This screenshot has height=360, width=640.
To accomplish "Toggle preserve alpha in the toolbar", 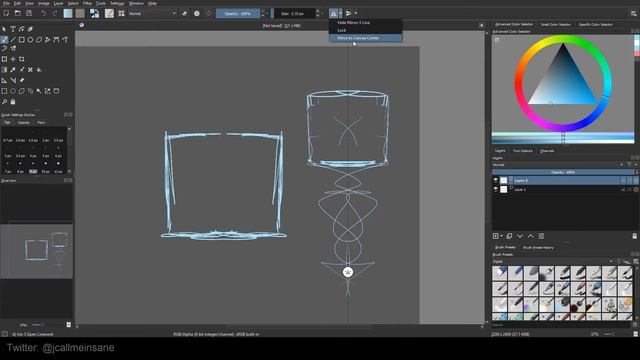I will (197, 13).
